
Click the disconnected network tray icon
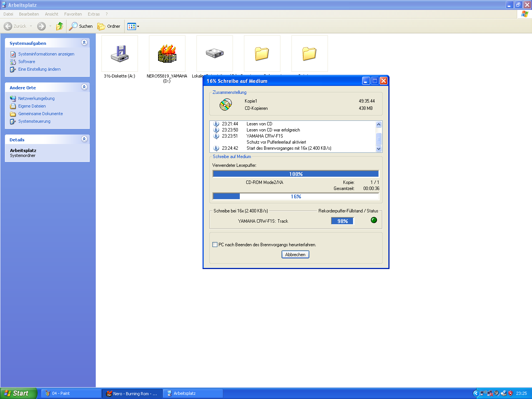point(490,393)
